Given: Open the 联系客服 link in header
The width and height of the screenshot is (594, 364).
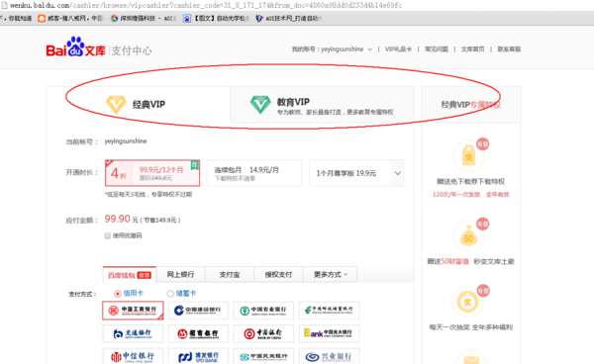Looking at the screenshot, I should pyautogui.click(x=509, y=49).
